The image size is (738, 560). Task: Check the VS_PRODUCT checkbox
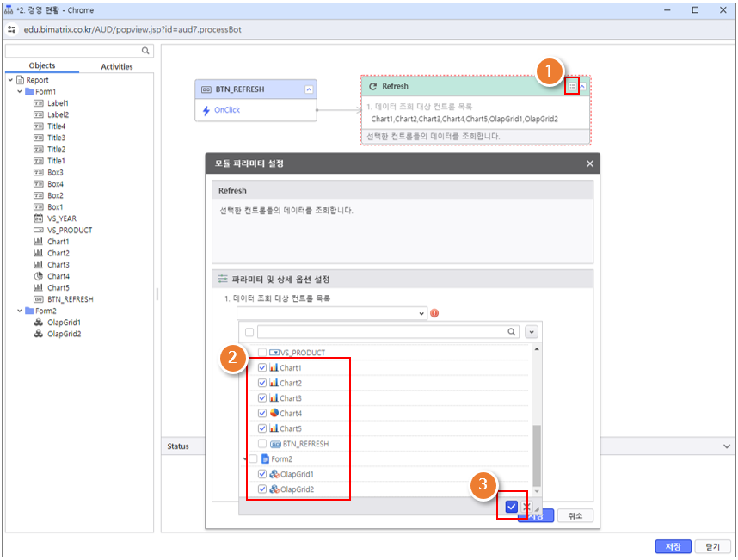[262, 353]
